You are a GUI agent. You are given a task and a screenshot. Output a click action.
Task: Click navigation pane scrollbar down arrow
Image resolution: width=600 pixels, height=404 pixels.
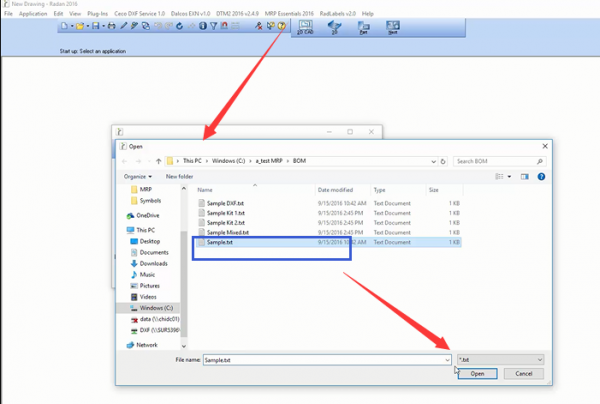coord(184,346)
